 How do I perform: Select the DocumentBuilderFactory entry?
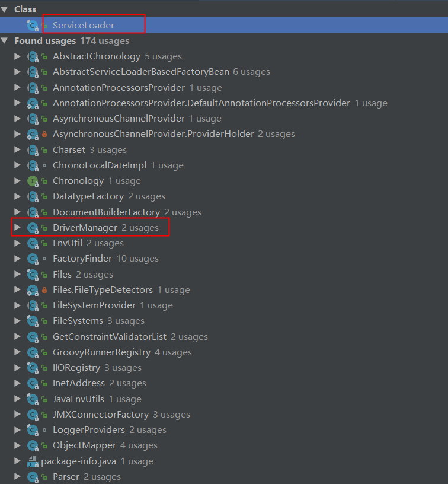tap(127, 212)
